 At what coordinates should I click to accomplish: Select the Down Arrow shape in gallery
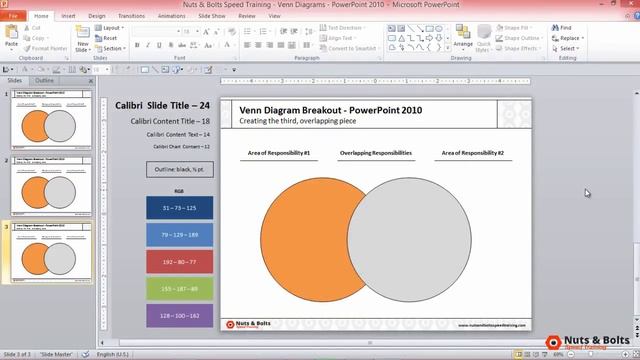coord(439,38)
